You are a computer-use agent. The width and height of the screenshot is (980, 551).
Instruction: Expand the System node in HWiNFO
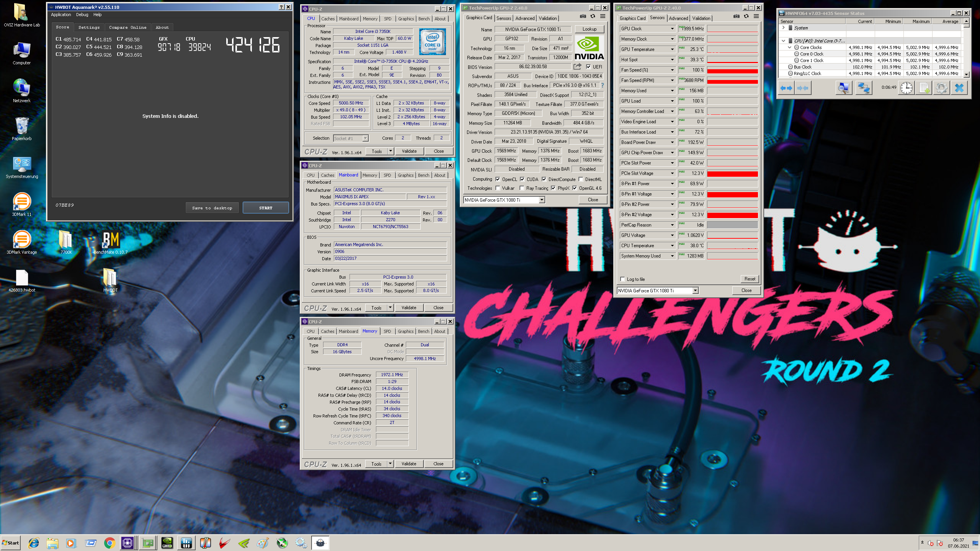[784, 28]
